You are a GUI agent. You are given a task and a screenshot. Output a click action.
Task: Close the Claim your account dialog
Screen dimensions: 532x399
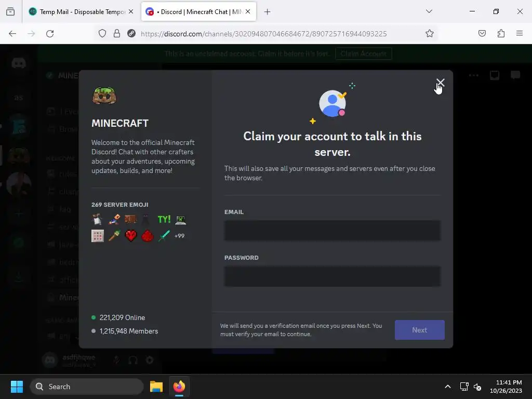[440, 83]
